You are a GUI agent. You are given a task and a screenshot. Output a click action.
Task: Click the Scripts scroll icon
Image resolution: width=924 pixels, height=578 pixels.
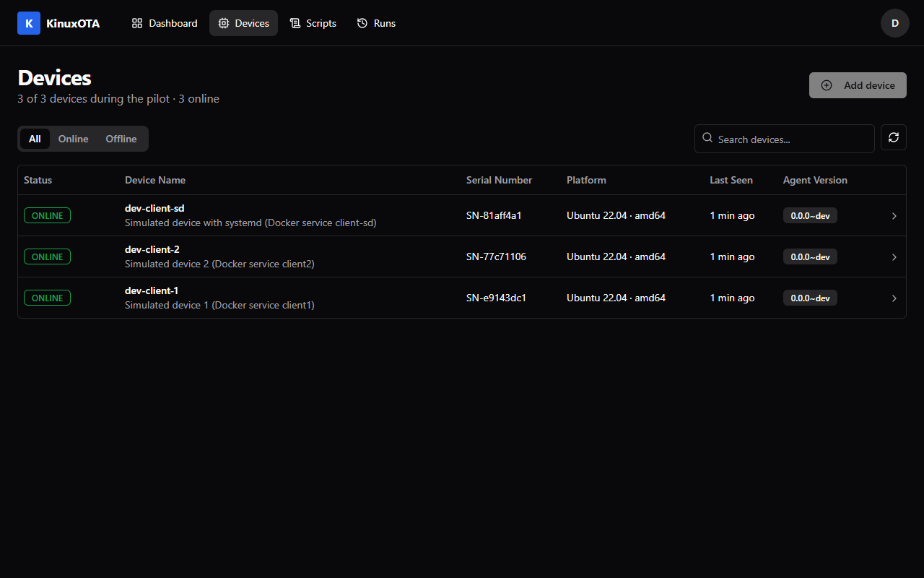click(x=295, y=23)
